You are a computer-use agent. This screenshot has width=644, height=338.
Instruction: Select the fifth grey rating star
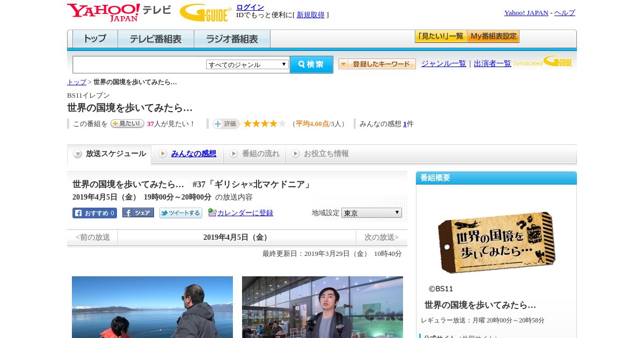282,123
